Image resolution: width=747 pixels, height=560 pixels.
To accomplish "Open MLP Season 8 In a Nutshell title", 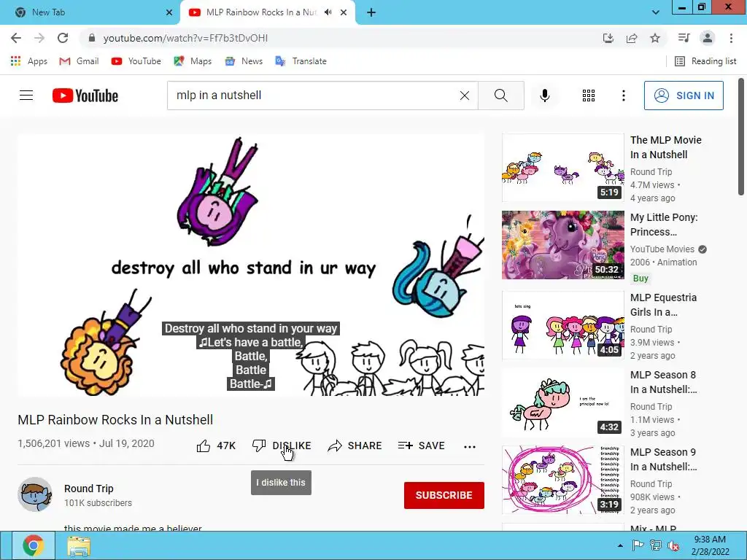I will pos(663,382).
